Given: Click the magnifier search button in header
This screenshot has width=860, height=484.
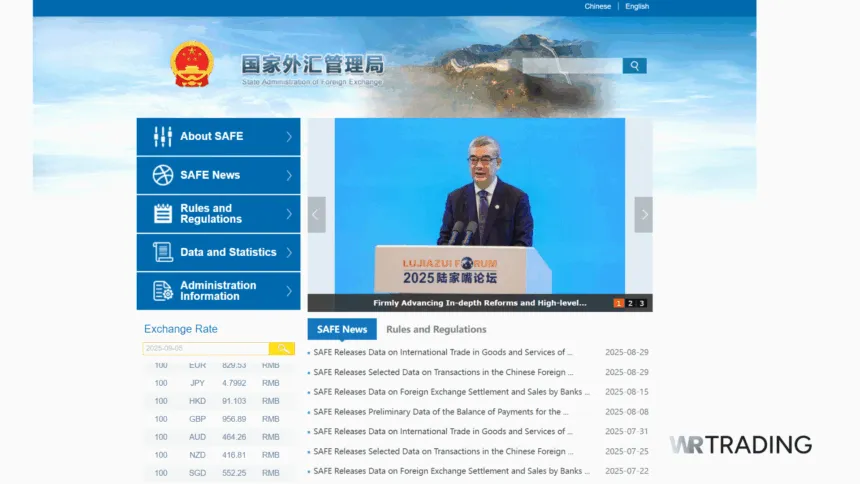Looking at the screenshot, I should click(x=634, y=66).
